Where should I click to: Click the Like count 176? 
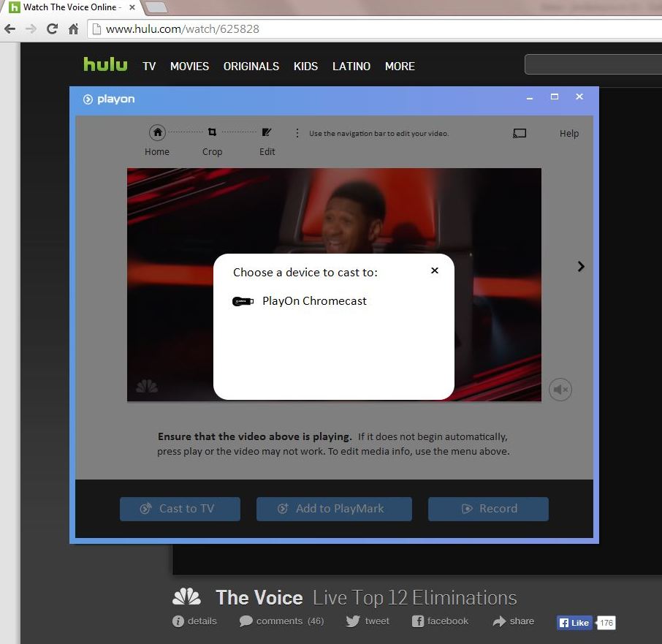[x=606, y=623]
